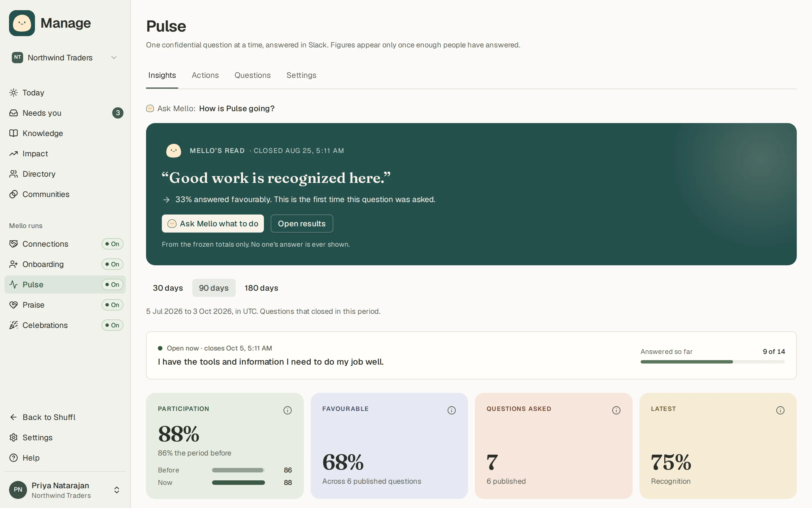Open the currently open tools question card

[x=471, y=355]
